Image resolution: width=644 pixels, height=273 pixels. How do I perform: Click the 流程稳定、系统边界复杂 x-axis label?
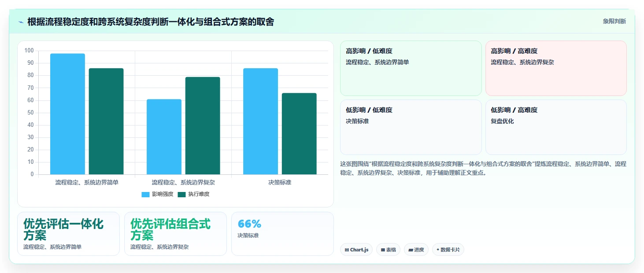tap(183, 182)
